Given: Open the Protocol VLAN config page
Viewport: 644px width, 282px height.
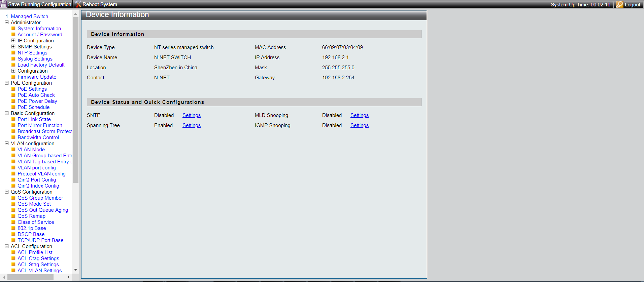Looking at the screenshot, I should (41, 174).
